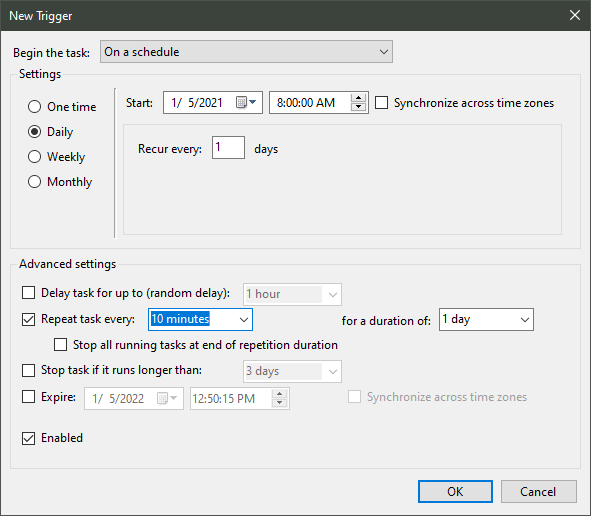Click the Recur every days input field
The height and width of the screenshot is (516, 591).
228,147
